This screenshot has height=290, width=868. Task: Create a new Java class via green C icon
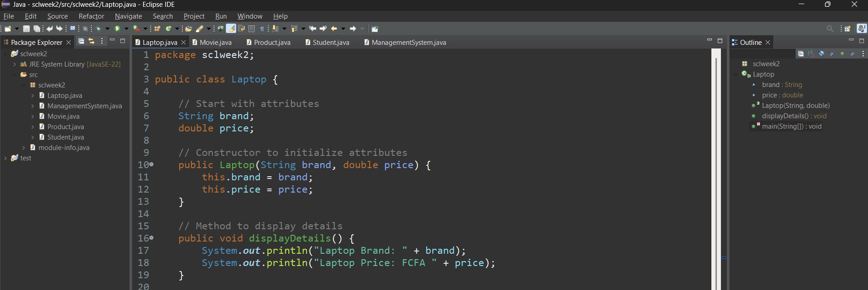(x=168, y=29)
